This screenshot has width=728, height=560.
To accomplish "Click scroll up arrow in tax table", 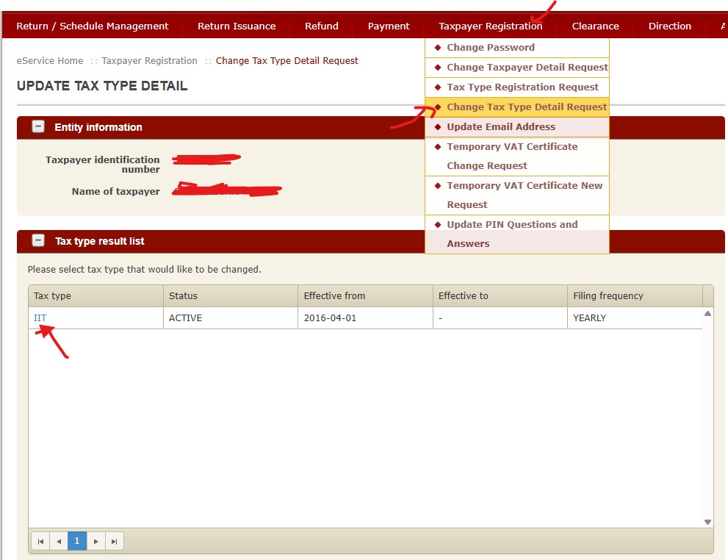I will pyautogui.click(x=707, y=314).
